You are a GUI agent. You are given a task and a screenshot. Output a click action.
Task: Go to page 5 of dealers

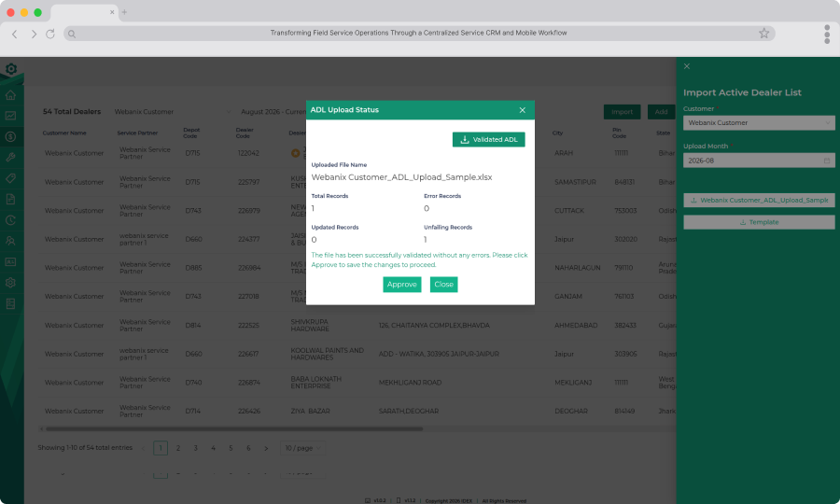click(x=231, y=448)
